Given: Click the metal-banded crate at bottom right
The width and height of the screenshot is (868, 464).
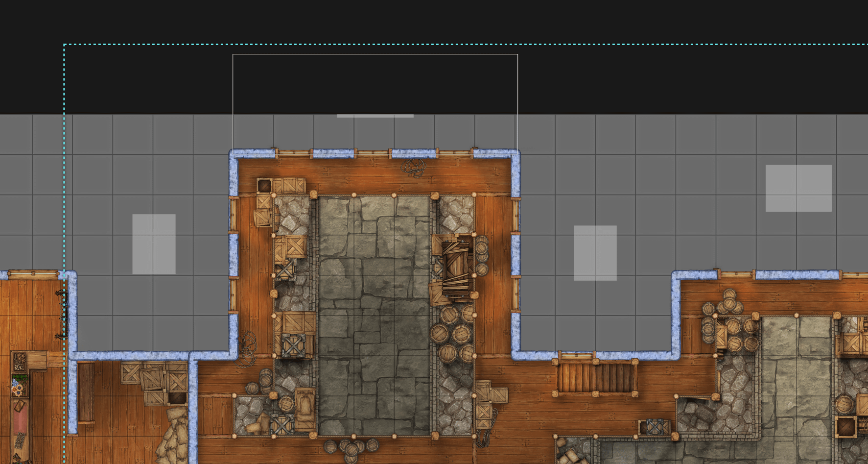Looking at the screenshot, I should pos(655,427).
